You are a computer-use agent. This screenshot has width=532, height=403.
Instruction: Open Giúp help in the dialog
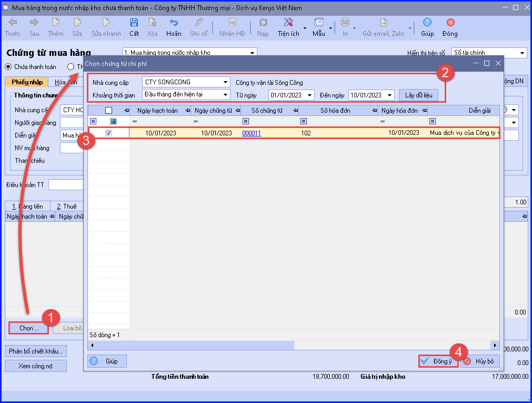107,361
